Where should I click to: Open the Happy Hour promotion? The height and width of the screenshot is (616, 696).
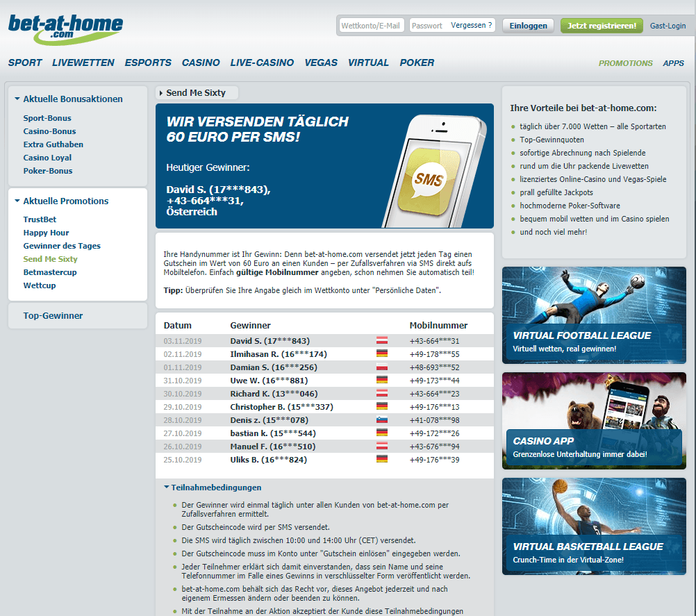point(46,233)
